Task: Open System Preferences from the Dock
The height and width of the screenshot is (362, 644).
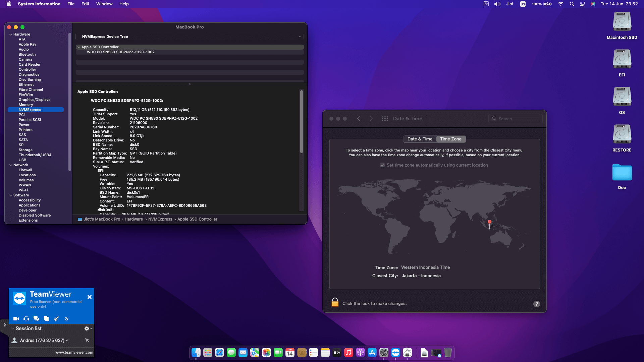Action: pos(384,353)
